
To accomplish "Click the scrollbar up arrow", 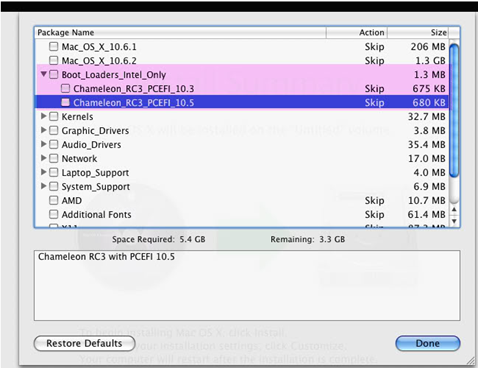I will click(454, 210).
